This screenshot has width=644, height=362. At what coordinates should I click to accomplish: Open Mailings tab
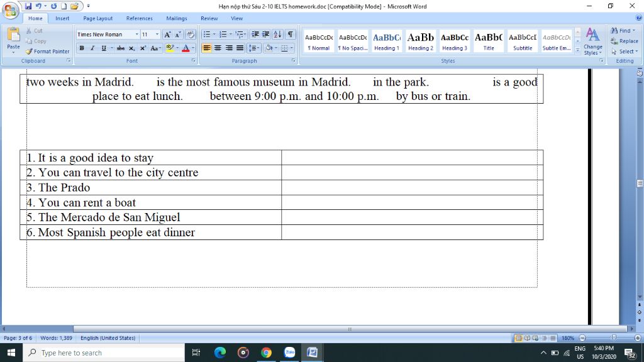[177, 18]
